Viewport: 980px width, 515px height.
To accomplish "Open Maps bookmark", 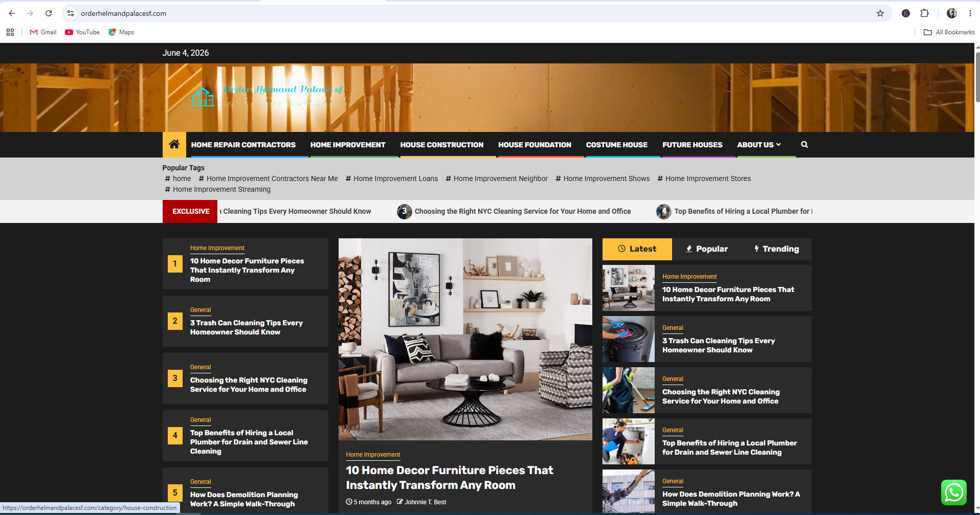I will tap(121, 32).
